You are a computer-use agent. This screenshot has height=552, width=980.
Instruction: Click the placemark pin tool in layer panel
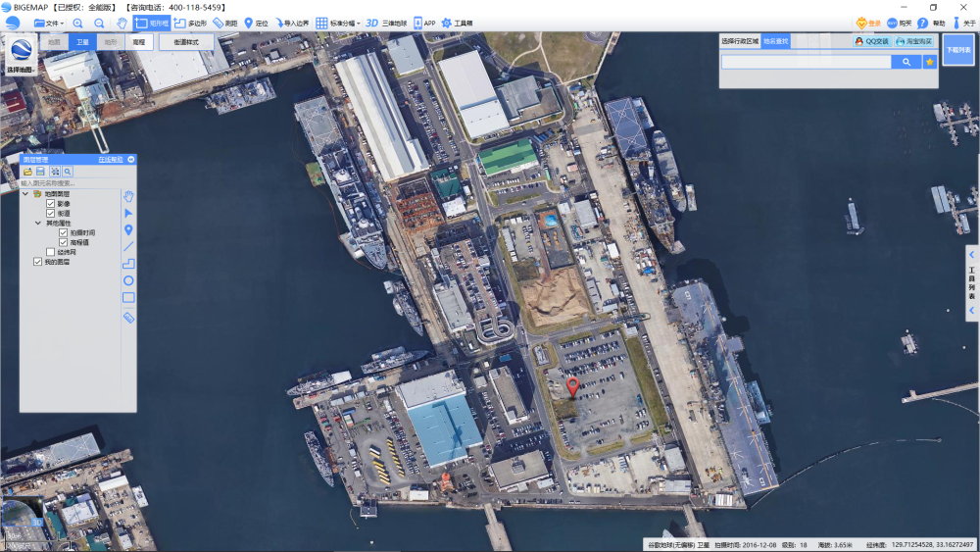coord(128,230)
